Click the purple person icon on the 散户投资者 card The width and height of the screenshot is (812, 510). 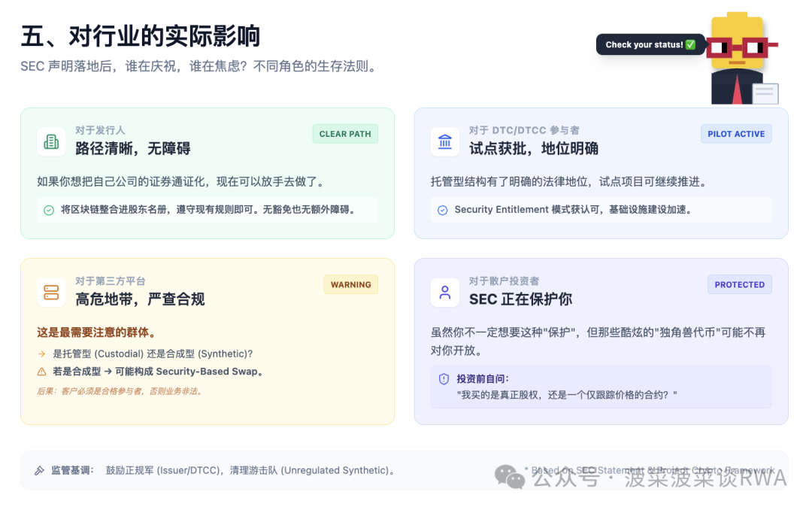click(x=445, y=292)
